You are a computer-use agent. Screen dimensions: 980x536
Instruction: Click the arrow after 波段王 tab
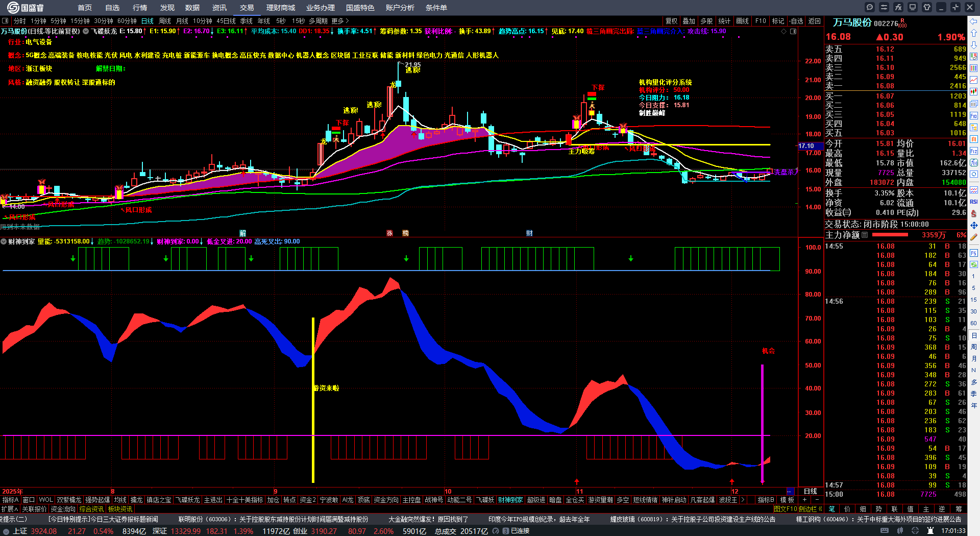[x=742, y=500]
